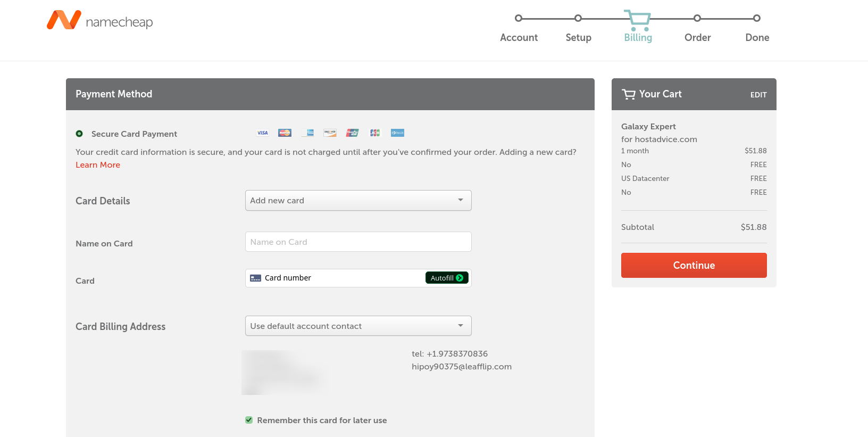Uncheck Remember this card for later use
Screen dimensions: 868x437
pos(249,420)
